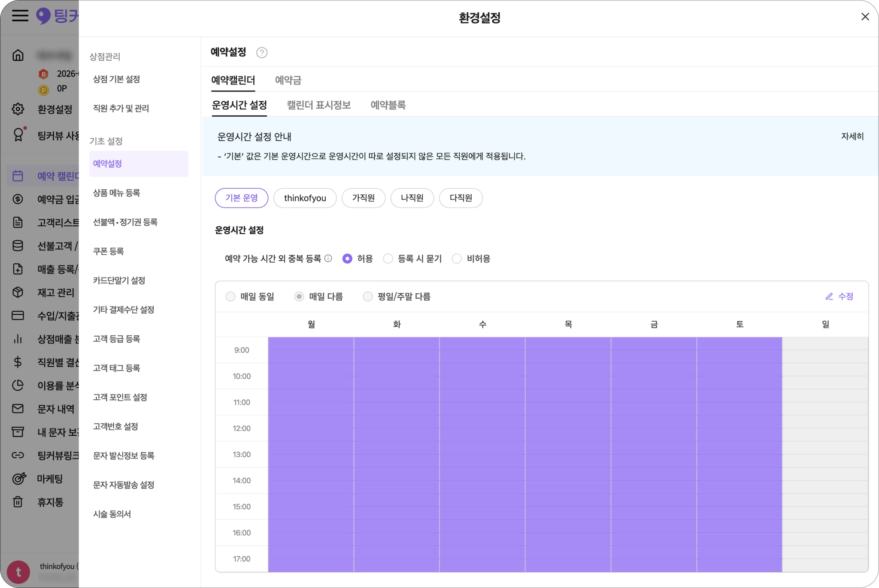
Task: Switch to the 예약금 tab
Action: pos(288,80)
